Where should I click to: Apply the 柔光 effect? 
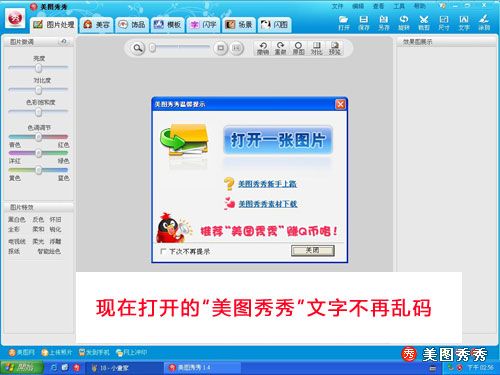(x=38, y=241)
